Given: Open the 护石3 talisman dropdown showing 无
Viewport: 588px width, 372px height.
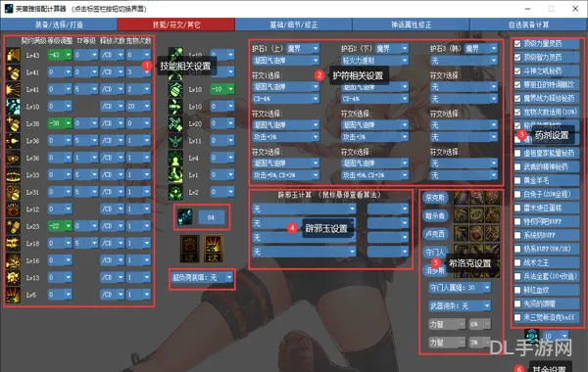Looking at the screenshot, I should tap(464, 61).
